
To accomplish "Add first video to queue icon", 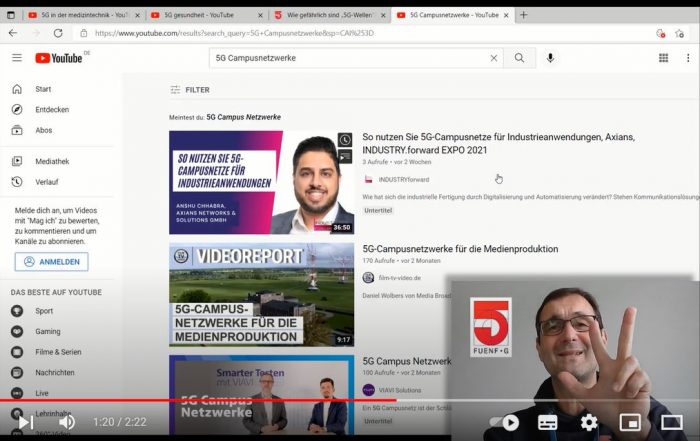I will [x=345, y=157].
